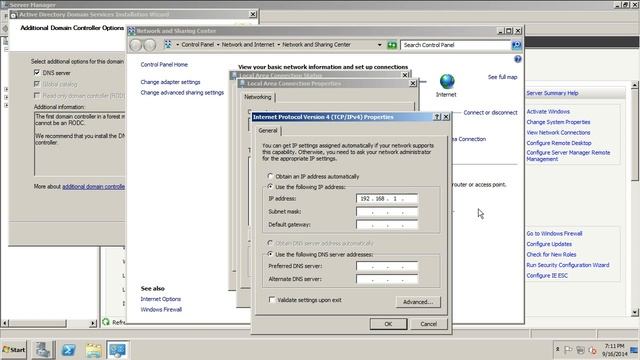640x360 pixels.
Task: Click the Back arrow in Network and Sharing Center
Action: [136, 45]
